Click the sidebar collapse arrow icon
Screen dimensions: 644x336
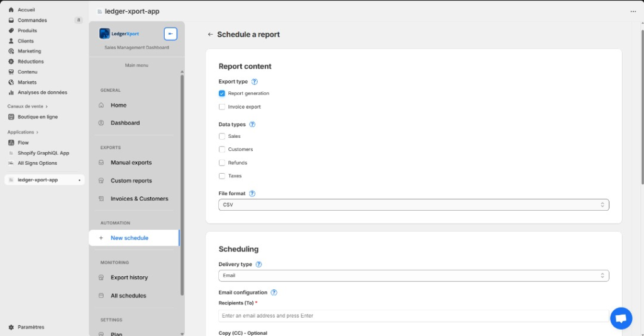point(170,34)
